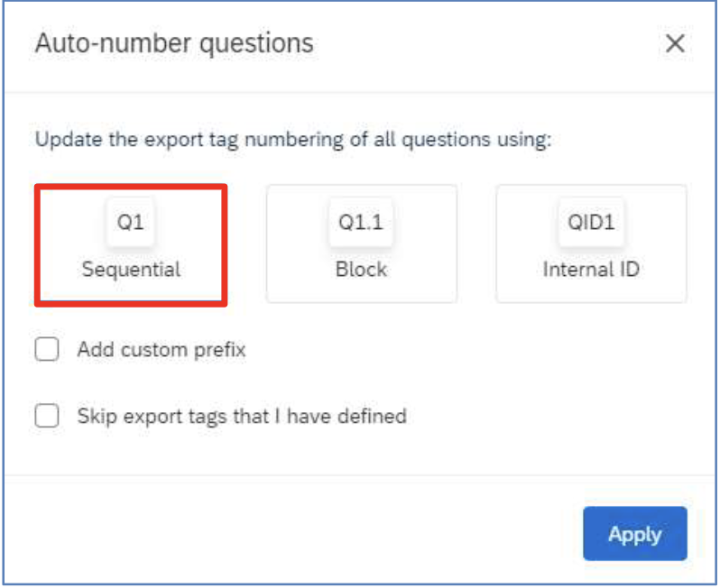Screen dimensions: 720x588
Task: Enable the Add custom prefix checkbox
Action: (47, 349)
